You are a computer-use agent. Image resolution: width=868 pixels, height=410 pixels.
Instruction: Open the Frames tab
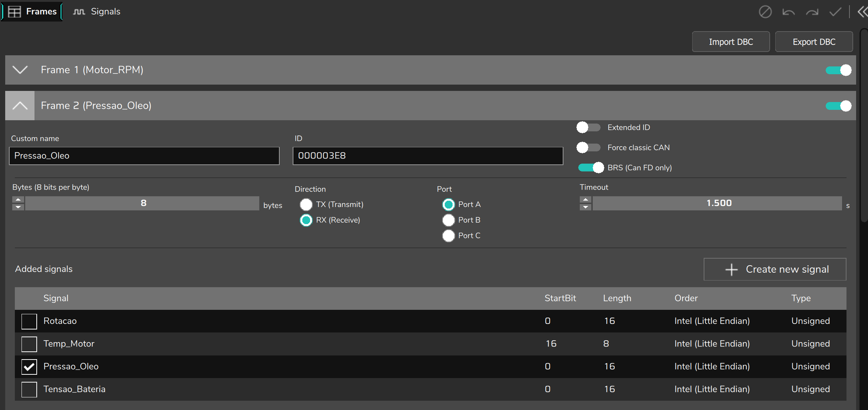click(32, 12)
